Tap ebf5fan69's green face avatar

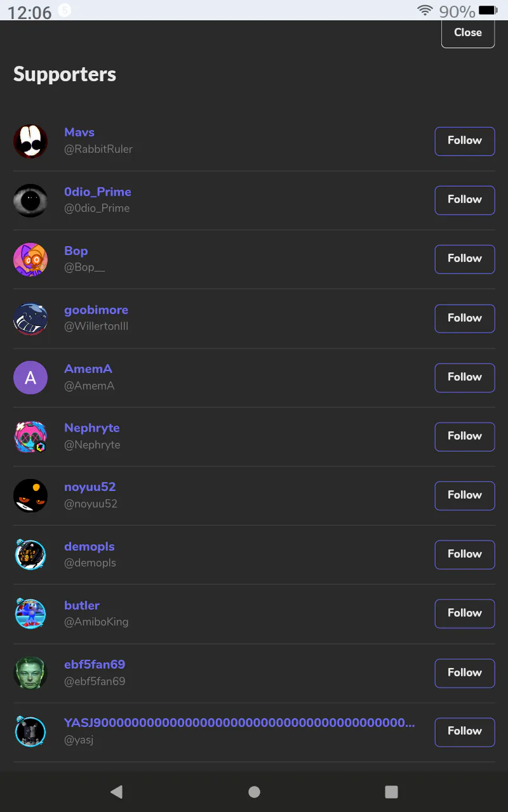click(30, 673)
